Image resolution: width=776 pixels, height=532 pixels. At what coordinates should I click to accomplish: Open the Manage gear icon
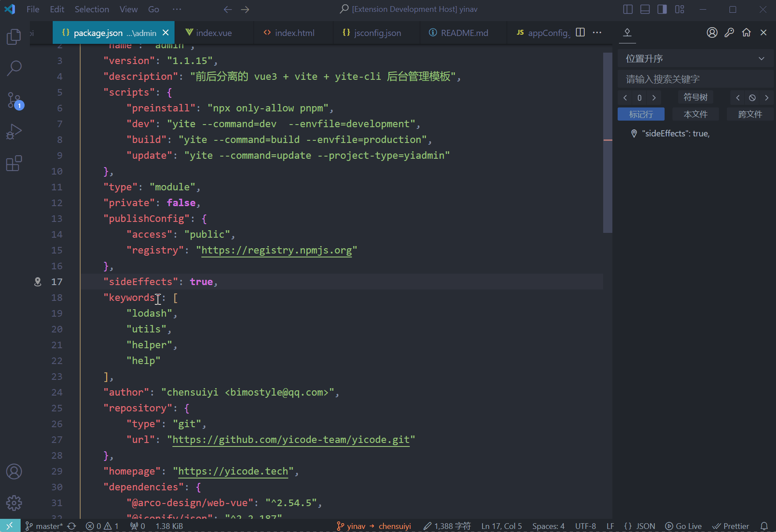click(x=14, y=503)
